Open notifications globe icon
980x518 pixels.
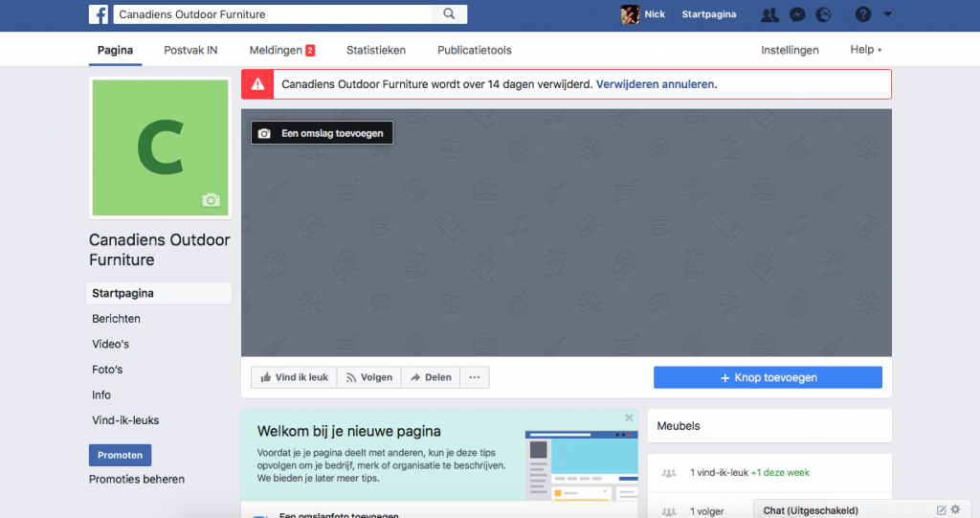824,14
